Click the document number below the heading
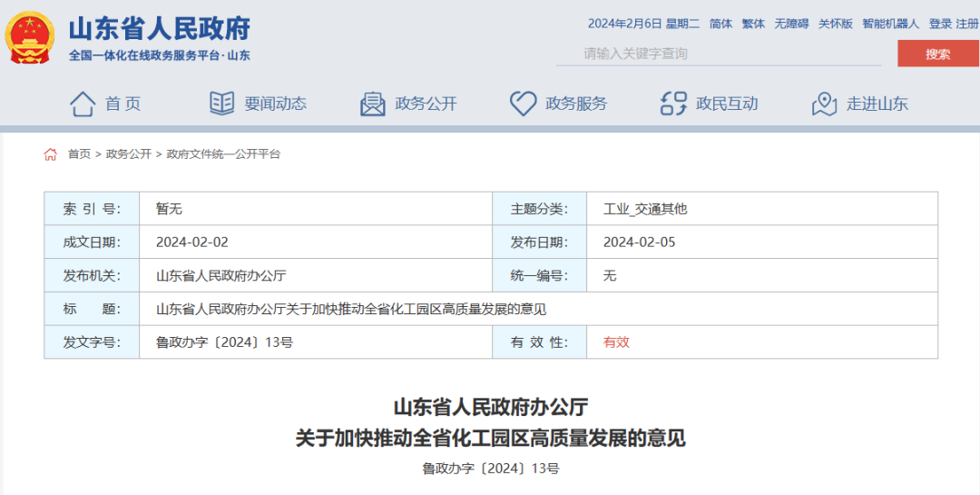980x495 pixels. [491, 468]
